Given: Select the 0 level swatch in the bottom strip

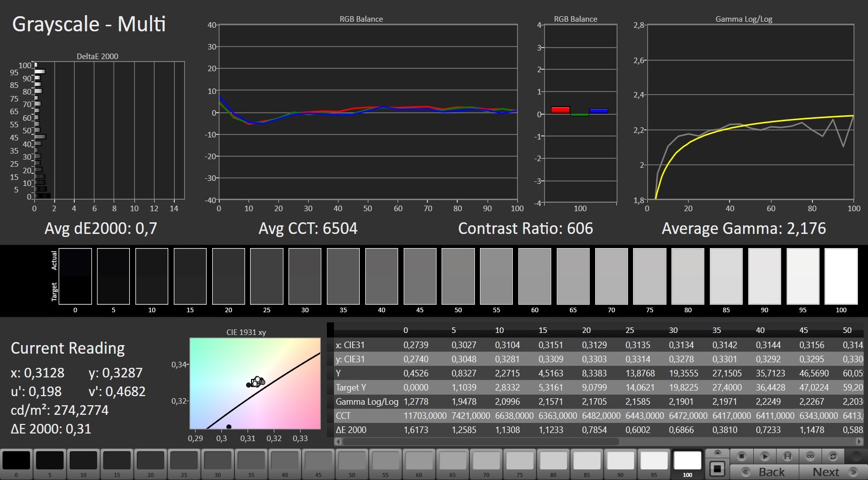Looking at the screenshot, I should 16,463.
